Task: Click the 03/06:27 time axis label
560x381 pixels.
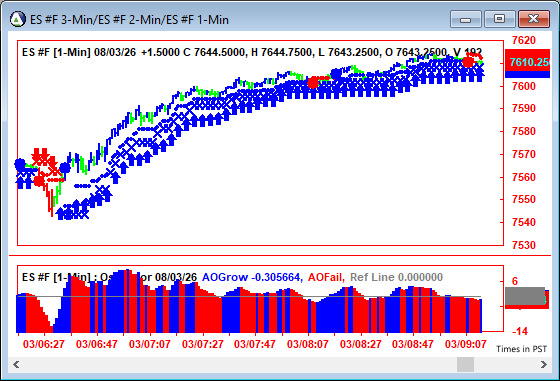Action: tap(44, 344)
